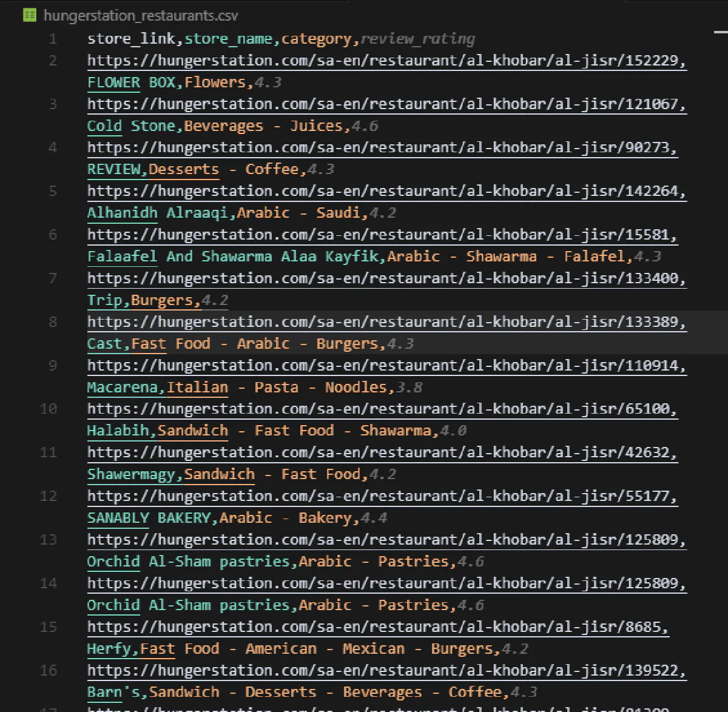
Task: Open the highlighted line's link ending in 133389
Action: click(386, 322)
